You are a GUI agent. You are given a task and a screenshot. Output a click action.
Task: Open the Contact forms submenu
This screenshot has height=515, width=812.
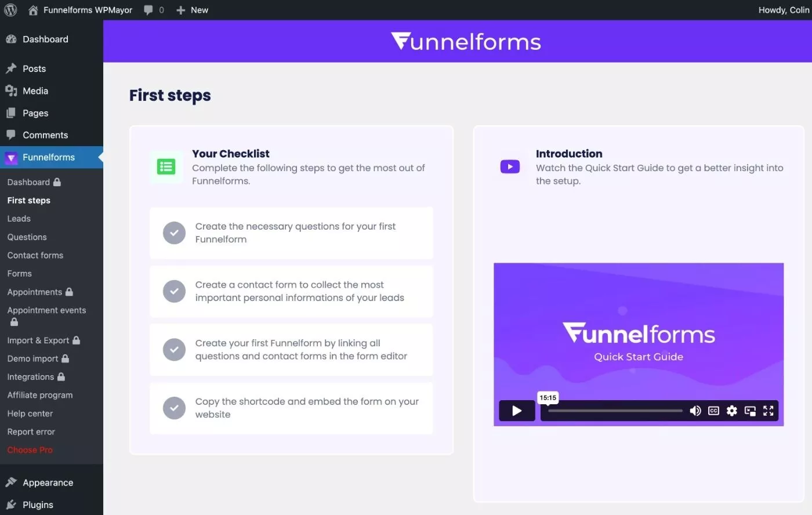pos(35,255)
